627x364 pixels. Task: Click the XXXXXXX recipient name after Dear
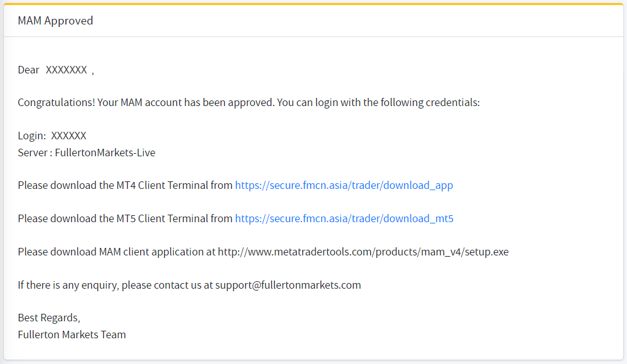67,70
